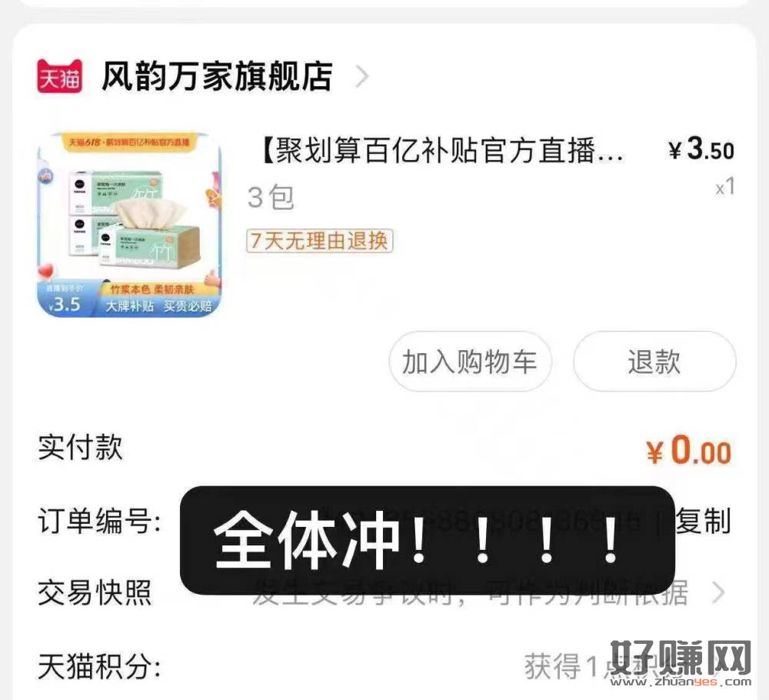Open the tissue product thumbnail image
The height and width of the screenshot is (700, 769).
coord(129,225)
